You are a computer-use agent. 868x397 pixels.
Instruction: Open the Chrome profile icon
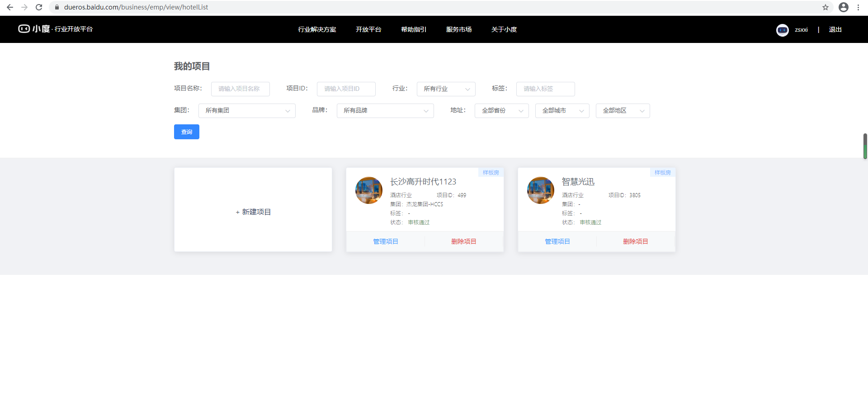click(843, 7)
